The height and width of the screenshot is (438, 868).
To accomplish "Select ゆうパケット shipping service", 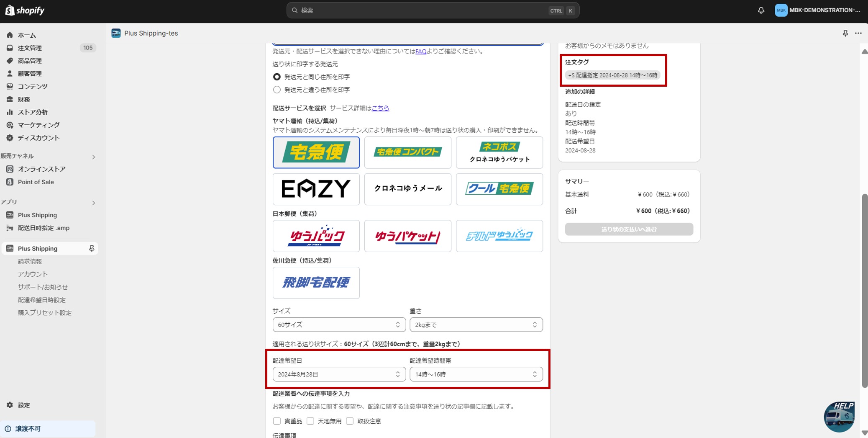I will (x=408, y=236).
